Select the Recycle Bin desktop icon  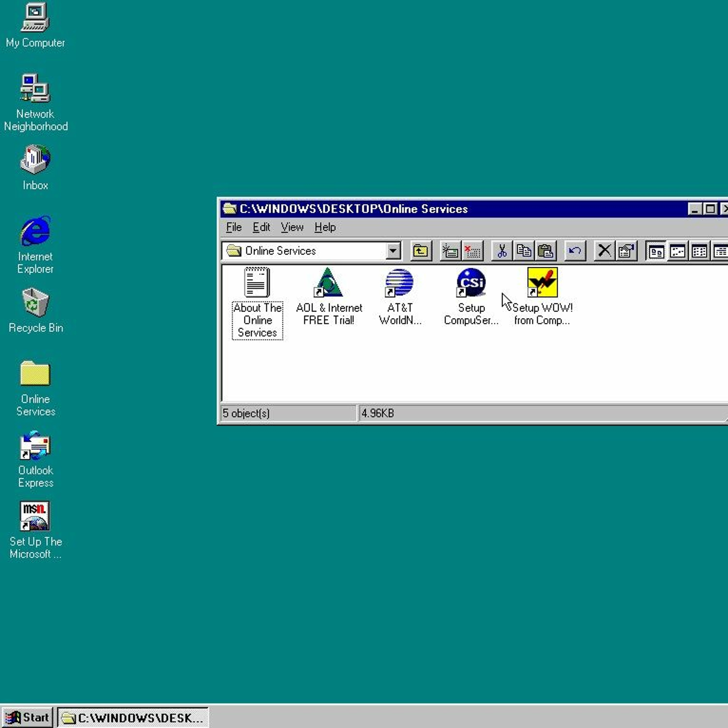pyautogui.click(x=35, y=303)
